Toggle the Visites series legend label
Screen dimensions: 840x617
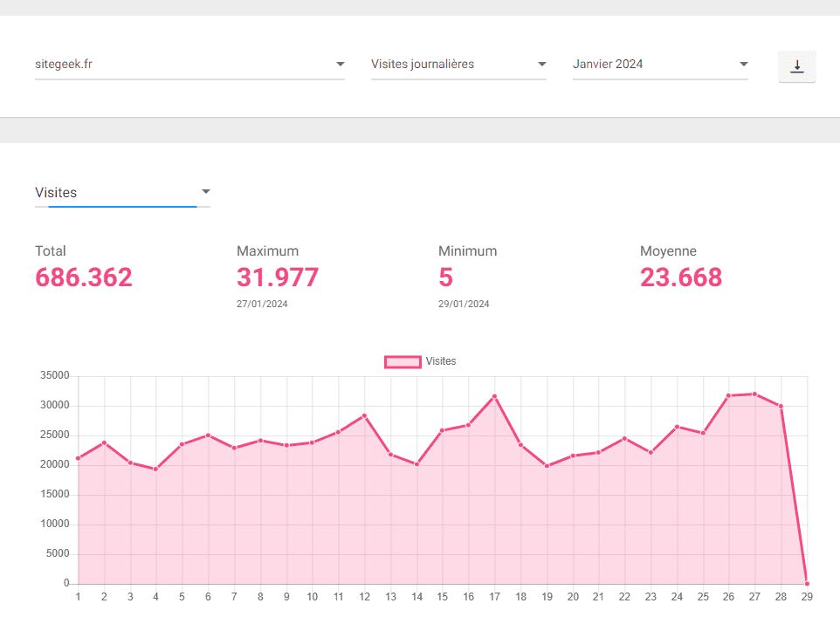(441, 361)
